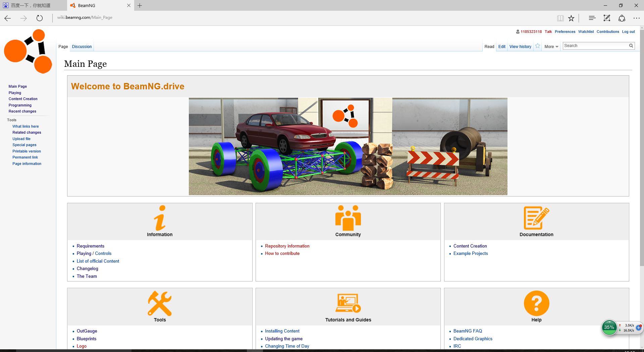Click the BeamNG logo in the sidebar
The height and width of the screenshot is (352, 644).
(x=28, y=51)
